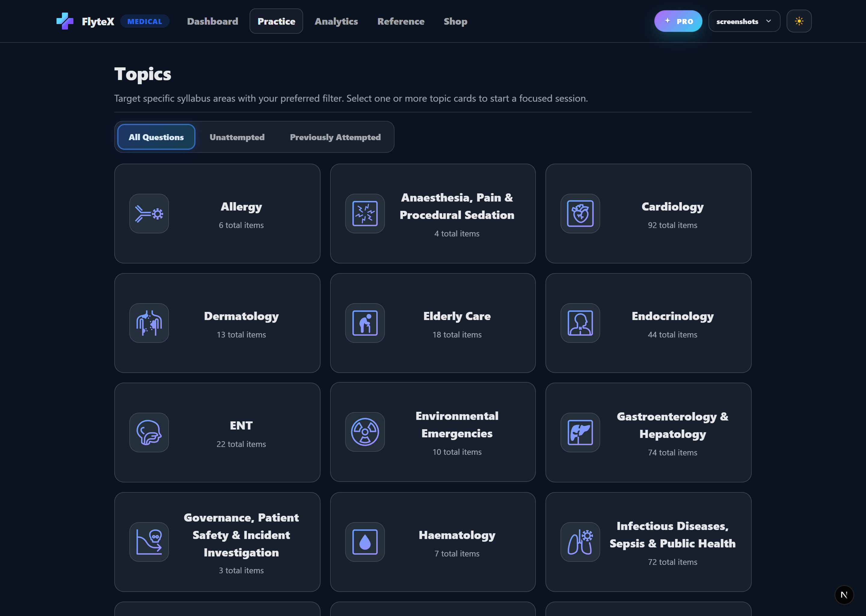
Task: Select the Allergy topic title
Action: (x=241, y=207)
